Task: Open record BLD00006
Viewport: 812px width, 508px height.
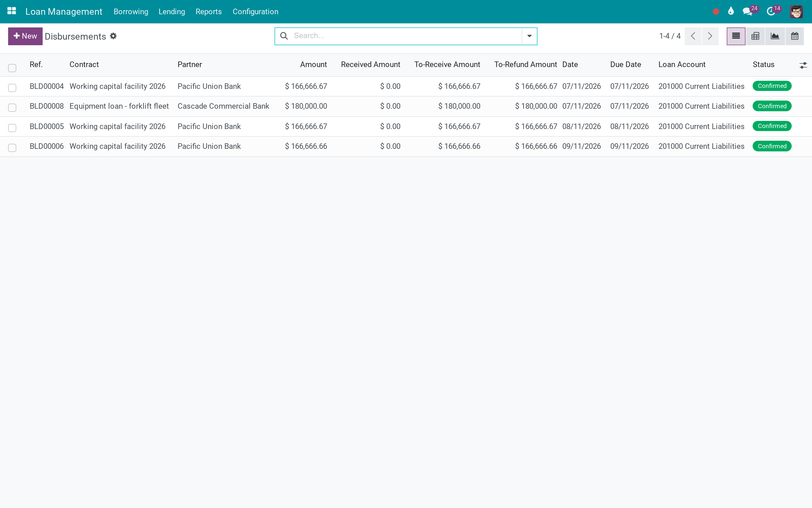Action: [47, 146]
